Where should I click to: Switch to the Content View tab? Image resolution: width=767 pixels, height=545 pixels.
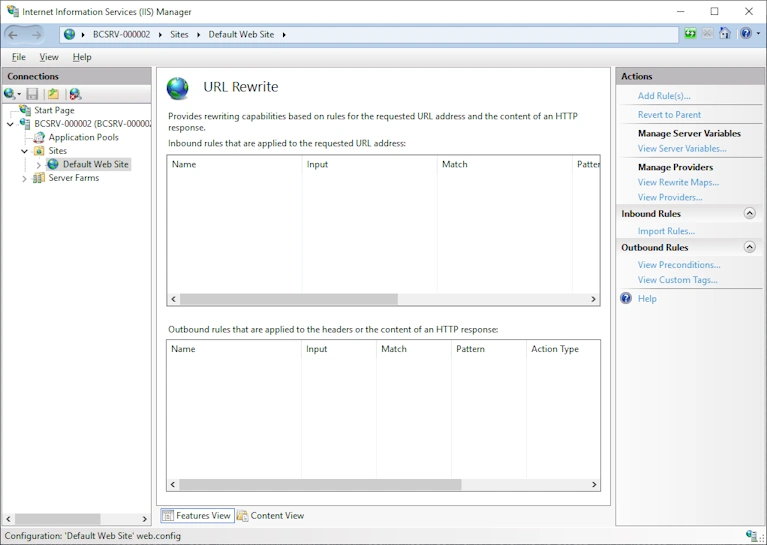click(x=270, y=516)
